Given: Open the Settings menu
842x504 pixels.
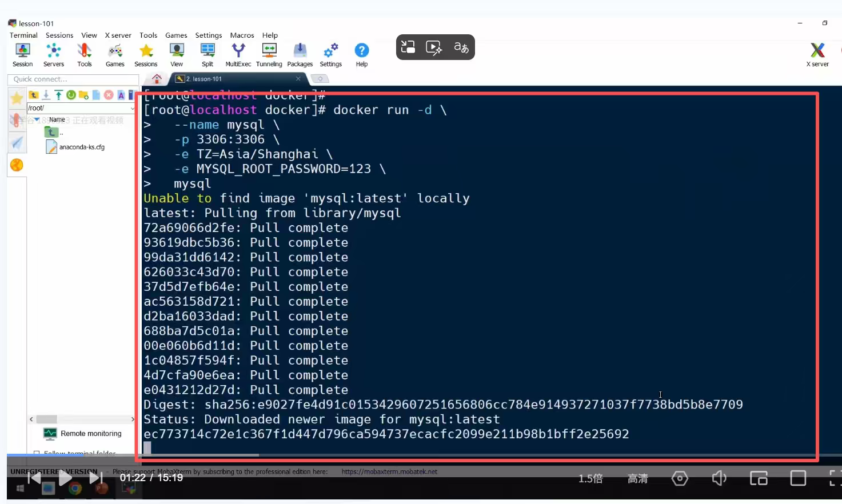Looking at the screenshot, I should coord(209,35).
